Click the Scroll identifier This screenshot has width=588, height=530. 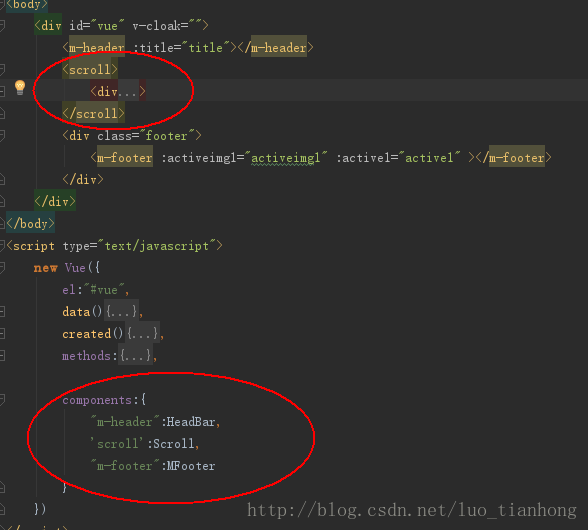(x=173, y=444)
